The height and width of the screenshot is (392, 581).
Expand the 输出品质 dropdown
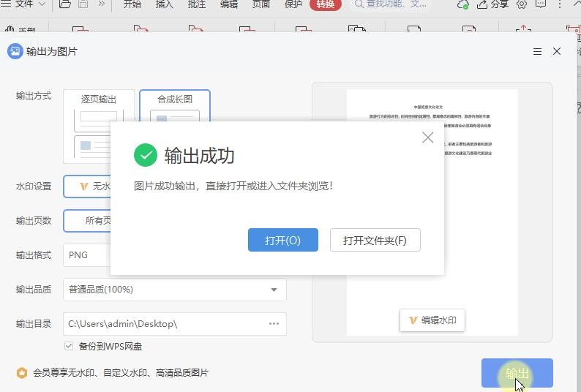[274, 290]
